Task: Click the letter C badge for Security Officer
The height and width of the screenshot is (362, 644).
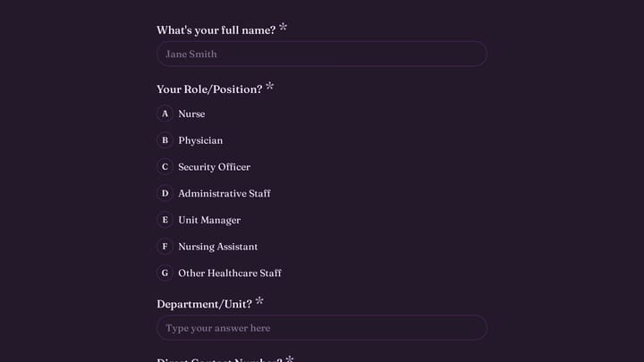Action: click(165, 166)
